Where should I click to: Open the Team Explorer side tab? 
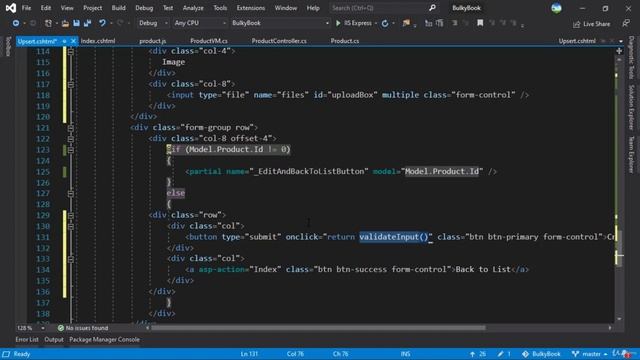tap(631, 155)
